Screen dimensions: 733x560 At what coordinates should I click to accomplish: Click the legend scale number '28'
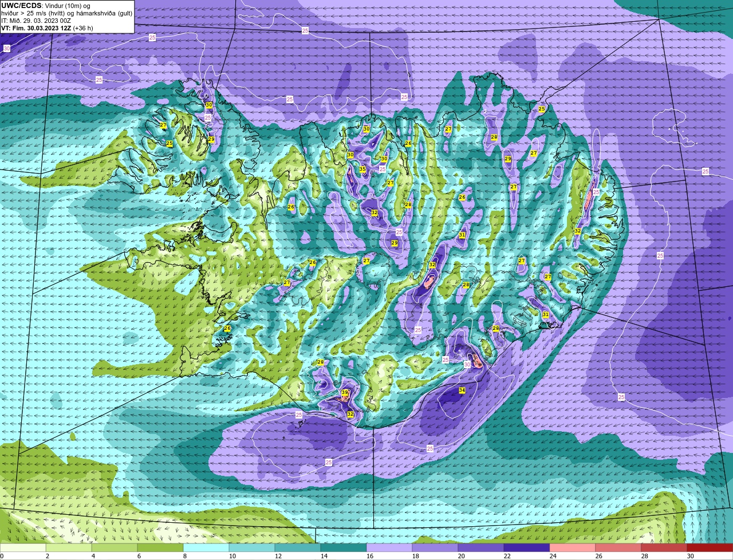645,556
